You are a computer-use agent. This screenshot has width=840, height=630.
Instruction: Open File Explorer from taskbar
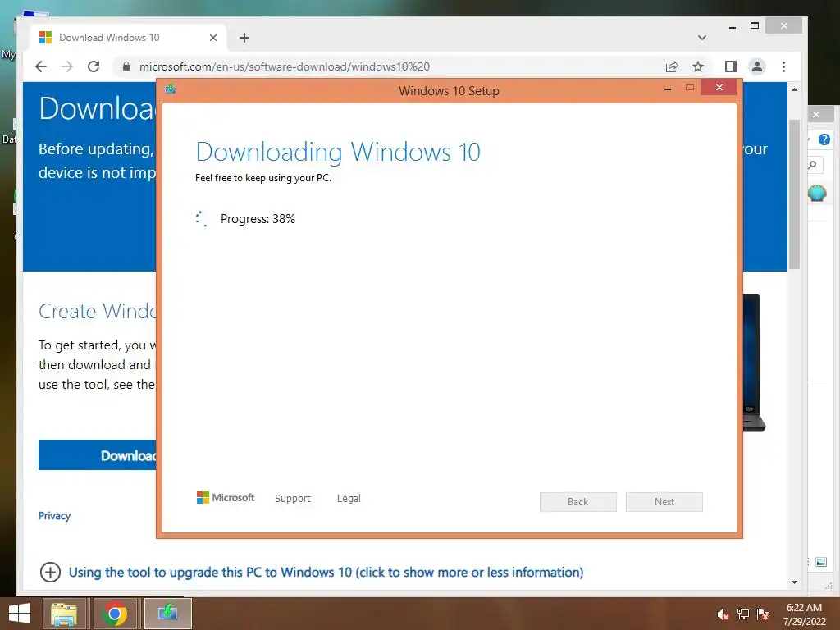coord(64,614)
